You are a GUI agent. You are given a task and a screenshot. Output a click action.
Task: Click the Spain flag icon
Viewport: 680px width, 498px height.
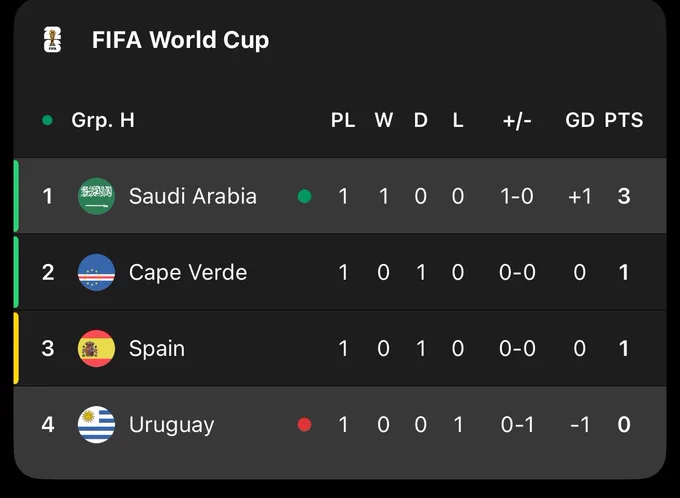pos(96,348)
